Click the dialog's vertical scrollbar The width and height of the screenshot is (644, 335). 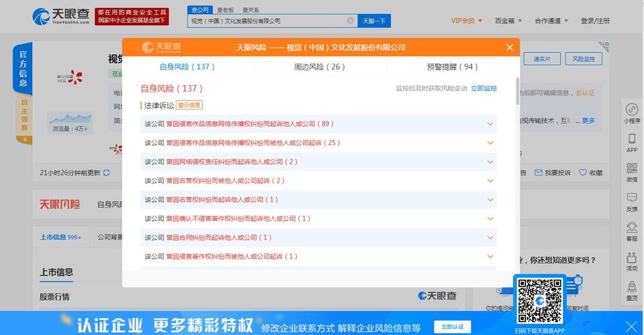pyautogui.click(x=517, y=91)
